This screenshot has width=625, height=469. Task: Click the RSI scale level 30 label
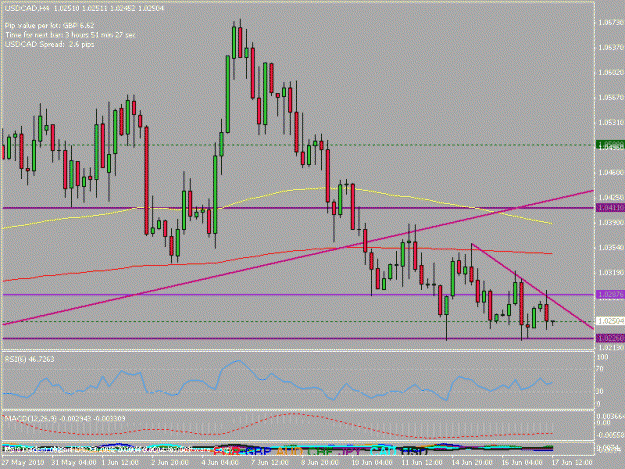pyautogui.click(x=600, y=392)
